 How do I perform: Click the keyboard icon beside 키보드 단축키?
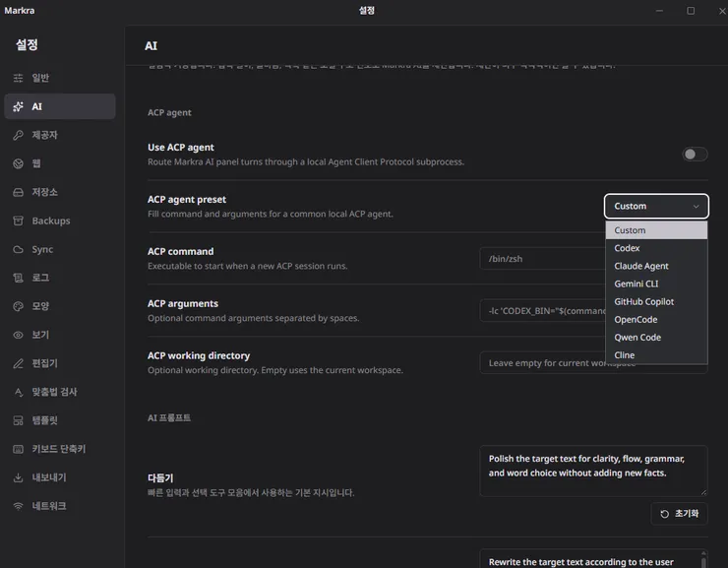click(18, 449)
